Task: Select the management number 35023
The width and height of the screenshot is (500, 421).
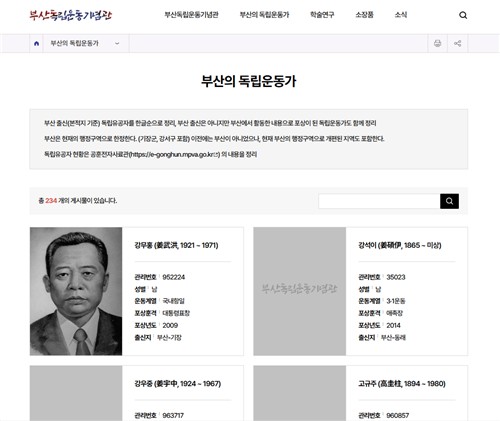Action: point(396,277)
